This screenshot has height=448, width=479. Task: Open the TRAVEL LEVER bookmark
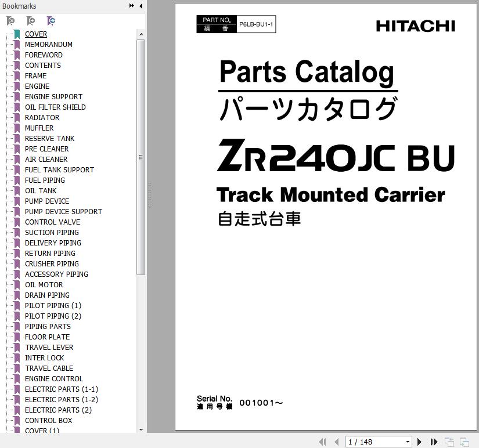click(49, 348)
